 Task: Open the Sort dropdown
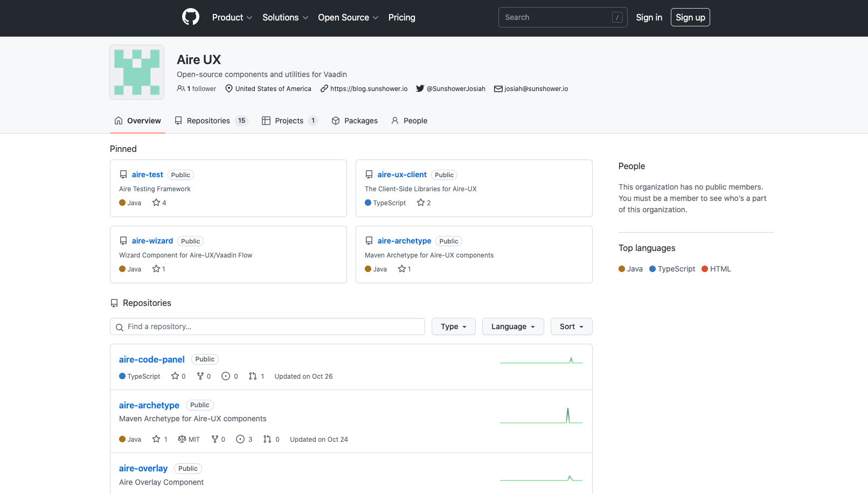point(572,326)
